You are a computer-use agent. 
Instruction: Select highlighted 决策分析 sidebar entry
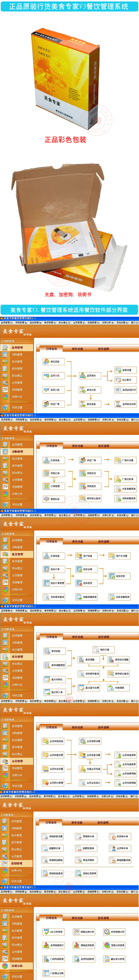(x=17, y=965)
